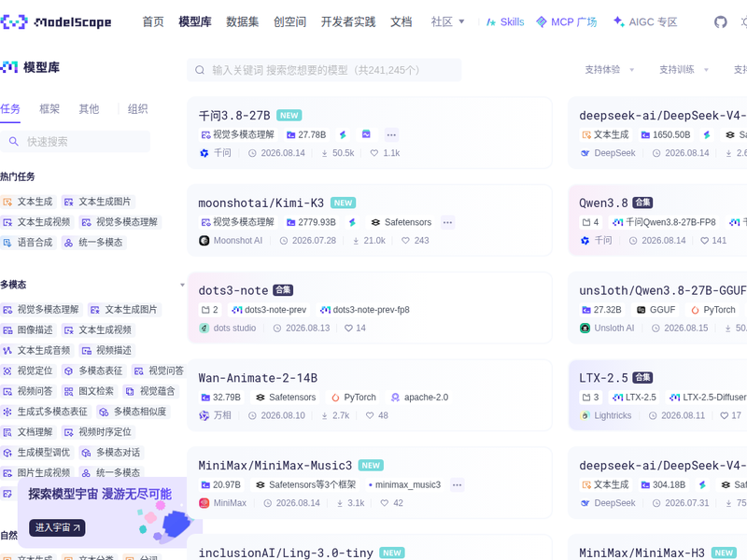
Task: Click download icon on Wan-Animate-2-14B card
Action: [324, 415]
